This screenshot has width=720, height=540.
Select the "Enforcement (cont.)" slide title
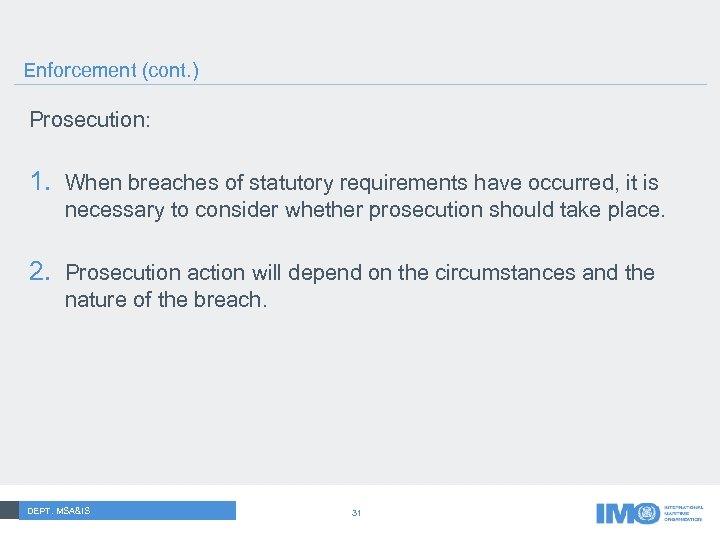pyautogui.click(x=111, y=70)
